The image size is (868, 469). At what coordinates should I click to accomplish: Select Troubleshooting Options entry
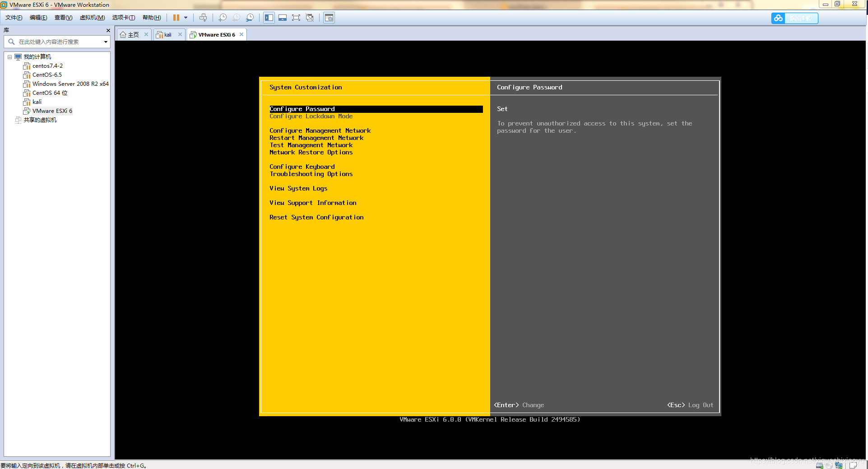tap(311, 174)
